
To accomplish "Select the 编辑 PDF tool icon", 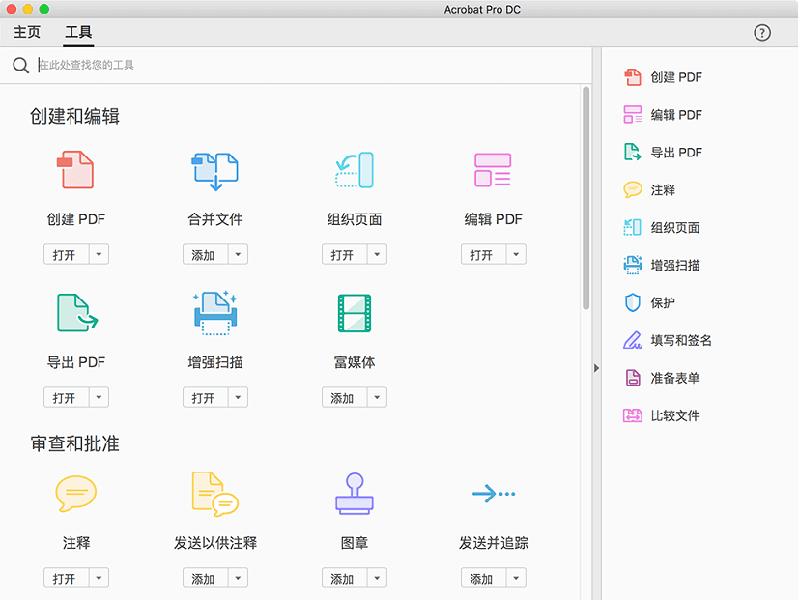I will (492, 170).
